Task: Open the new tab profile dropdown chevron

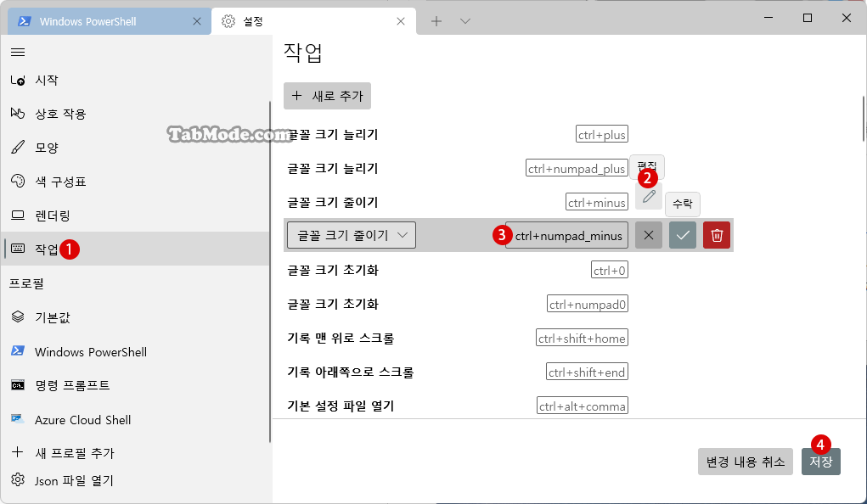Action: click(x=465, y=21)
